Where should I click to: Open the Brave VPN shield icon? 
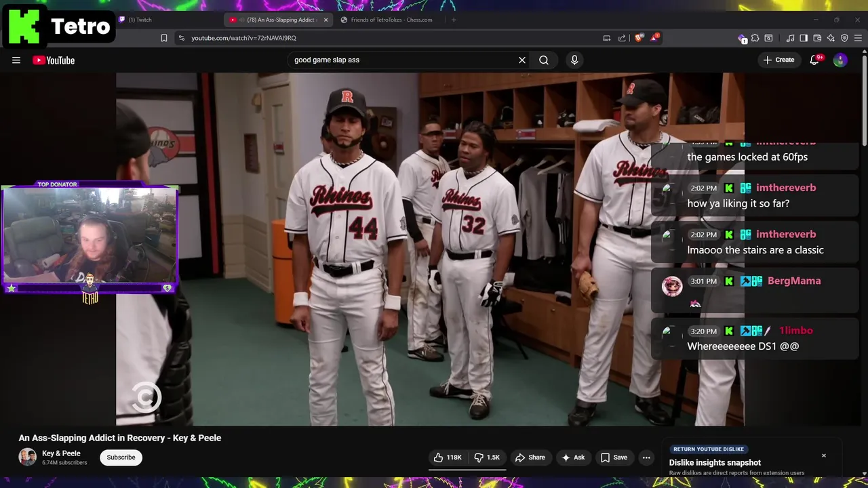[844, 38]
